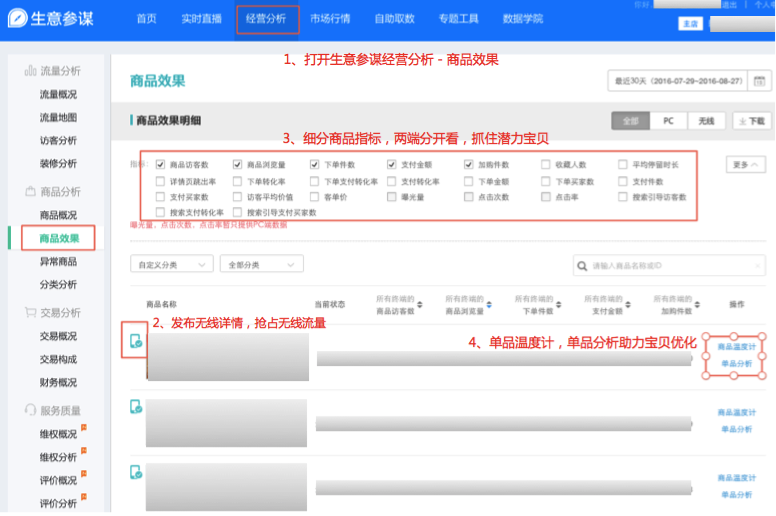Uncheck the 下单件数 metric
776x516 pixels.
point(315,164)
